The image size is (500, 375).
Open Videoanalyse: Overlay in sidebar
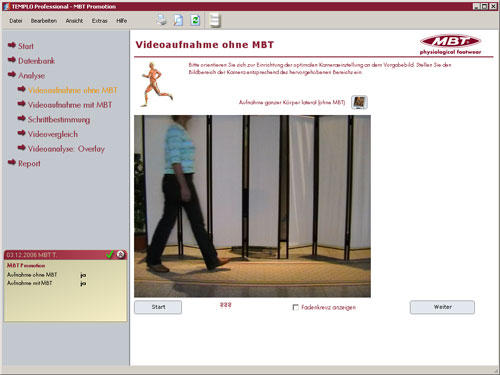61,149
